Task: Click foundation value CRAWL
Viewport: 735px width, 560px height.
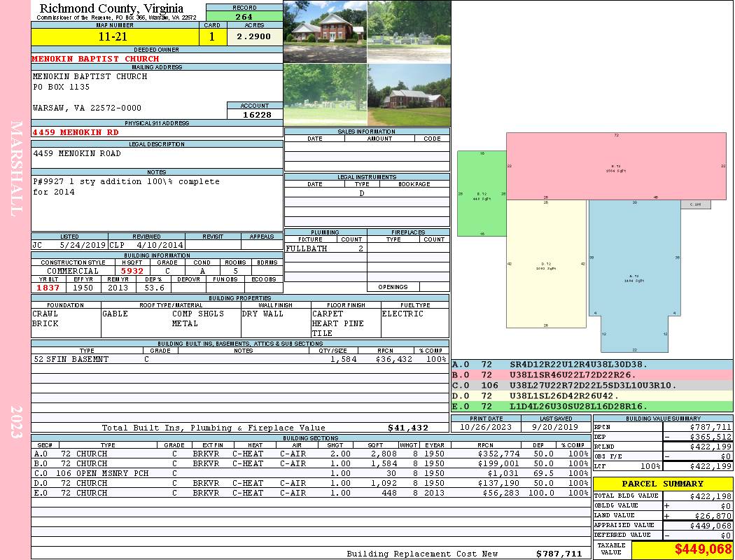Action: (45, 314)
